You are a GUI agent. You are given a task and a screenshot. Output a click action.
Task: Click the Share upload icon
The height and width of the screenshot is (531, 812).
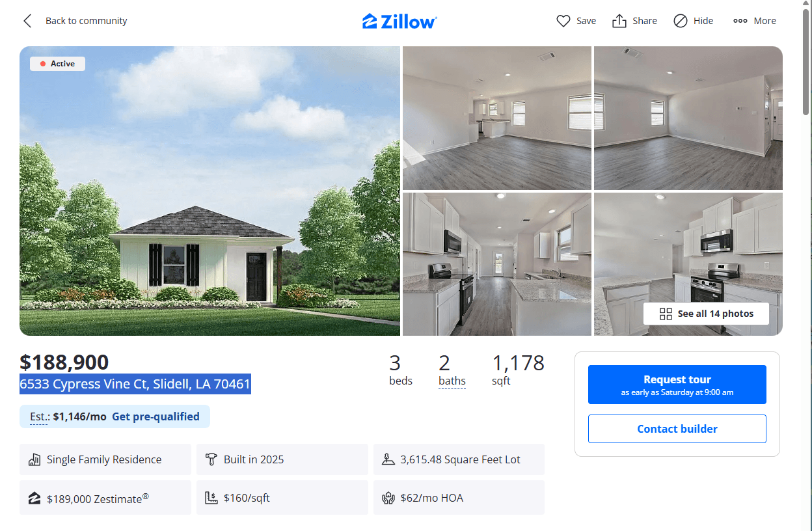619,21
